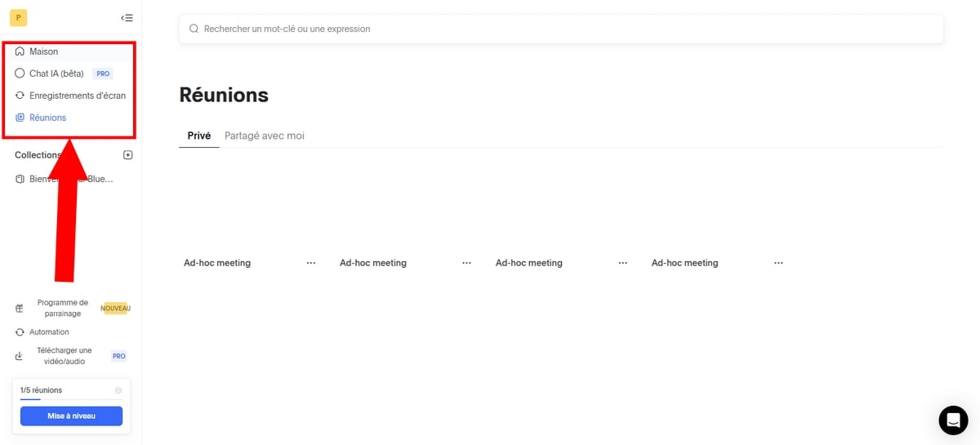The width and height of the screenshot is (980, 445).
Task: Open options menu for the first Ad-hoc meeting
Action: pyautogui.click(x=311, y=263)
